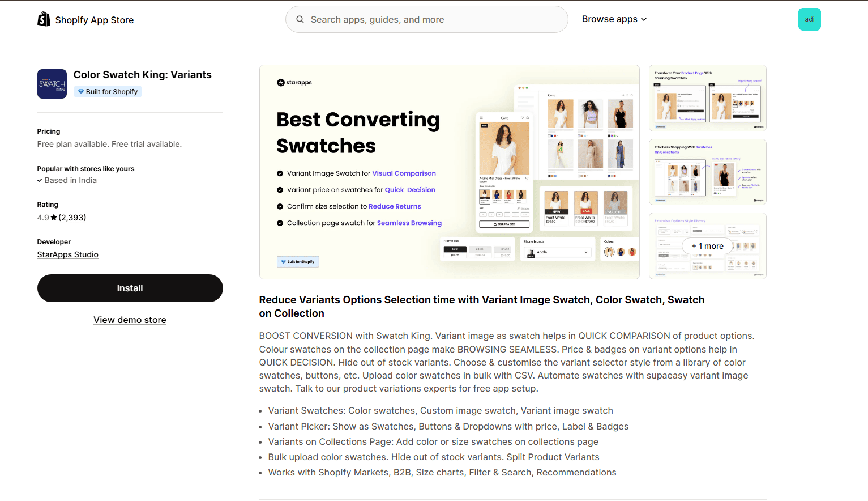Click the 'Based in India' text
868x501 pixels.
click(x=71, y=180)
